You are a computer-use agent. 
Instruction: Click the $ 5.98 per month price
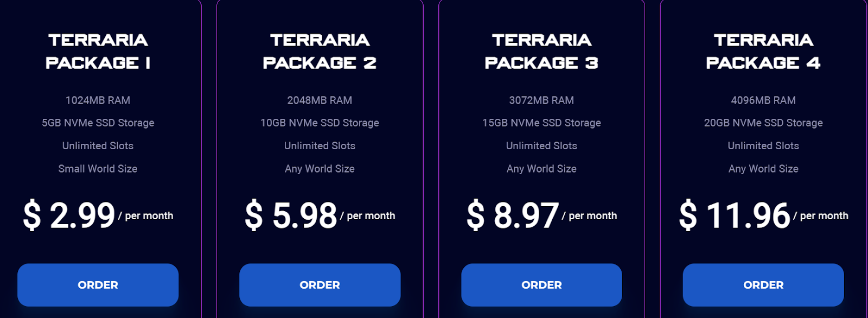click(x=320, y=215)
